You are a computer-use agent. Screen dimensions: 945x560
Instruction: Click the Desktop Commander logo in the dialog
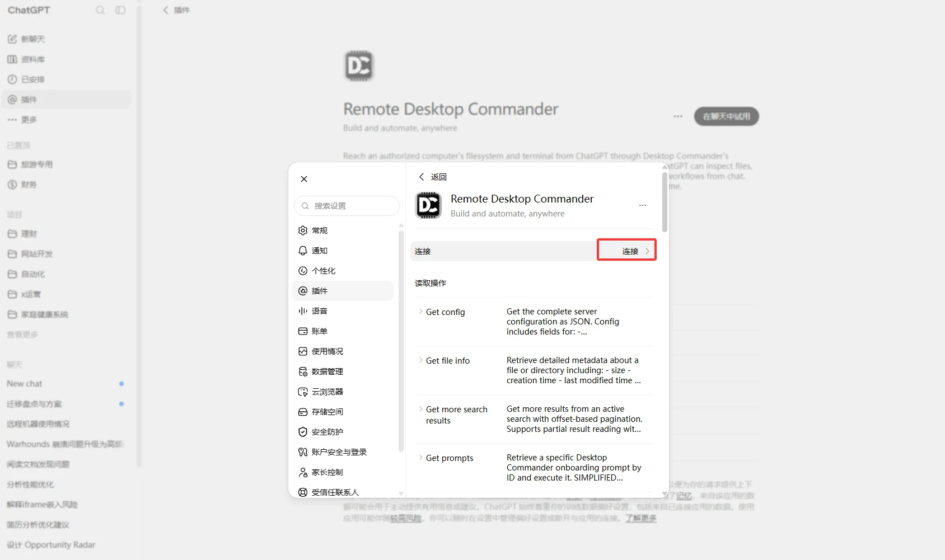coord(428,205)
